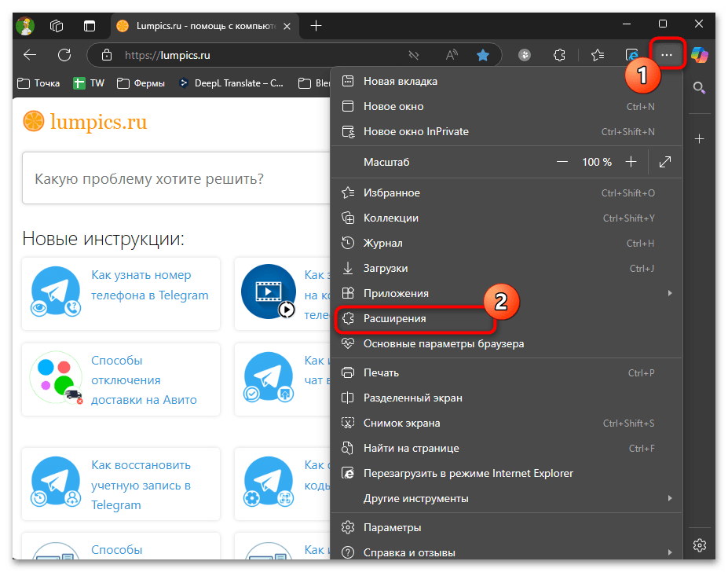Open Коллекции from the menu
The image size is (728, 572).
507,218
